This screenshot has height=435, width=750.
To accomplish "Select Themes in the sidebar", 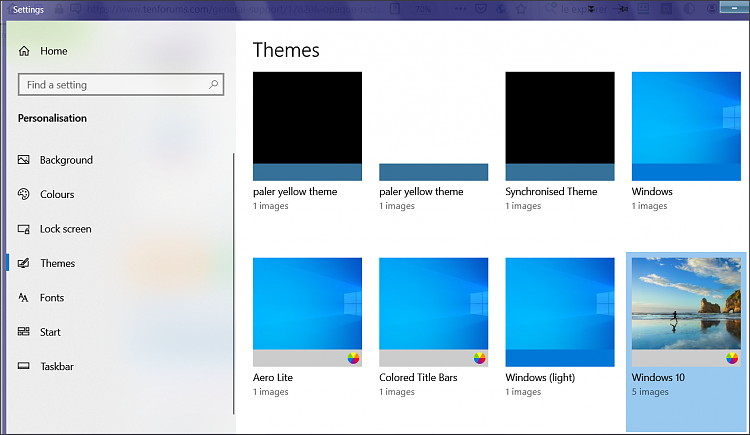I will 58,263.
